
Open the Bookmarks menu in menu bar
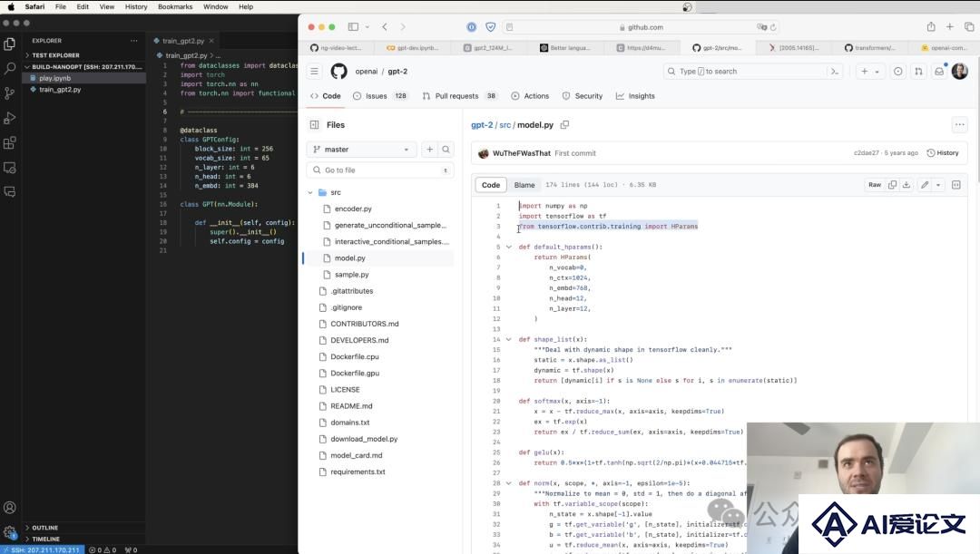pos(175,7)
